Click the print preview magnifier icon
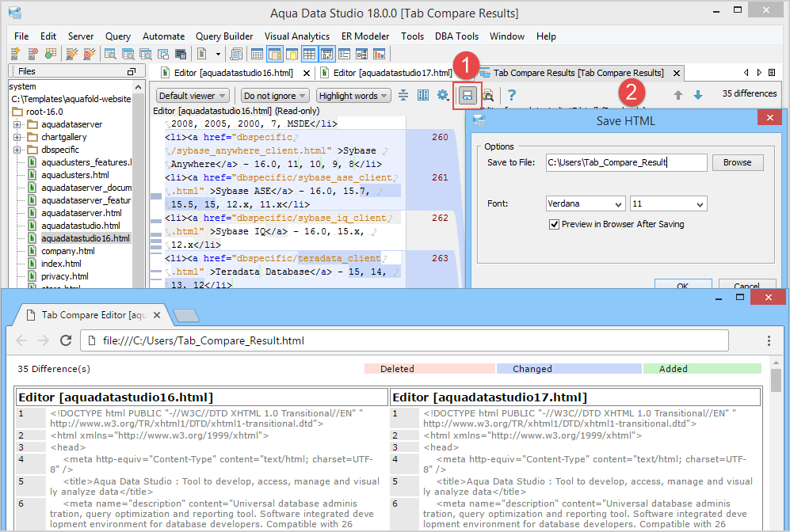 pyautogui.click(x=488, y=95)
